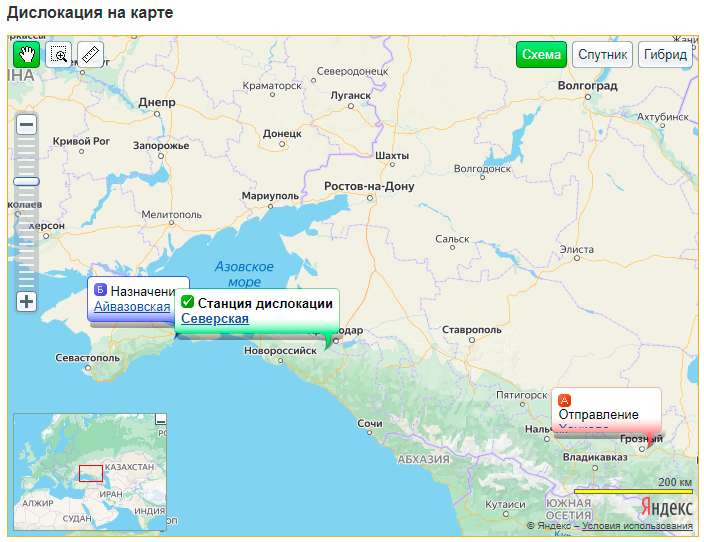
Task: Click the red departure marker icon
Action: (565, 400)
